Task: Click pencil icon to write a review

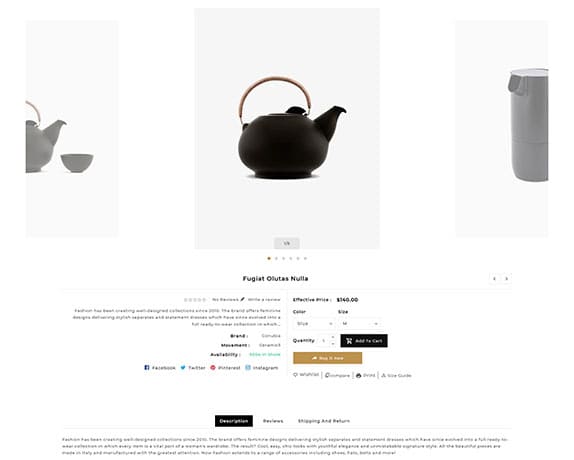Action: [x=242, y=299]
